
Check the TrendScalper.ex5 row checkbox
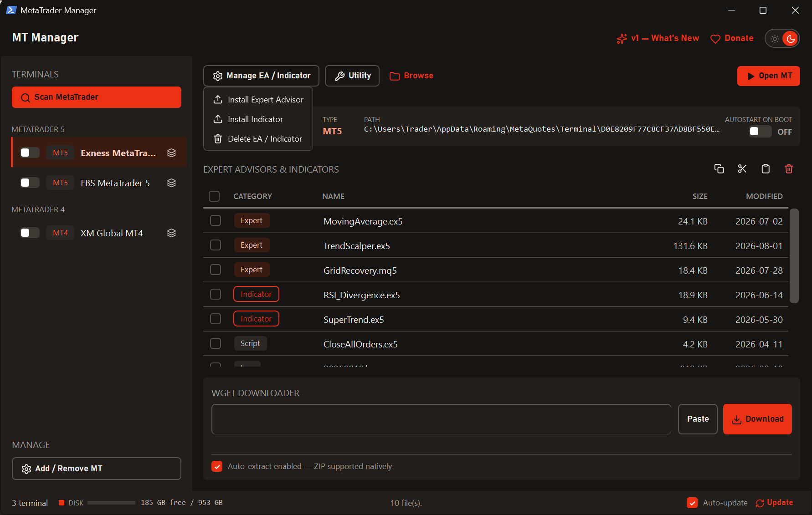click(x=216, y=245)
